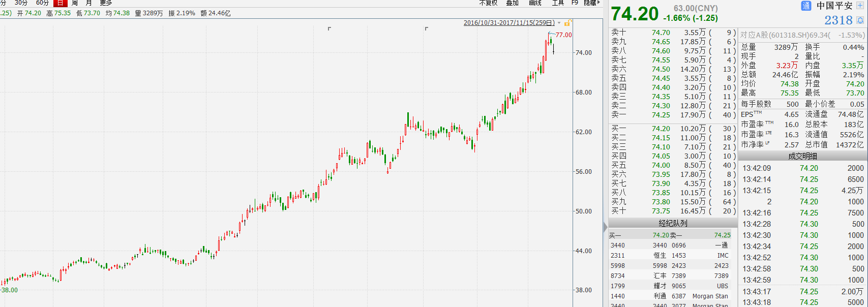Select the 月 monthly chart tab
868x307 pixels.
coord(89,3)
